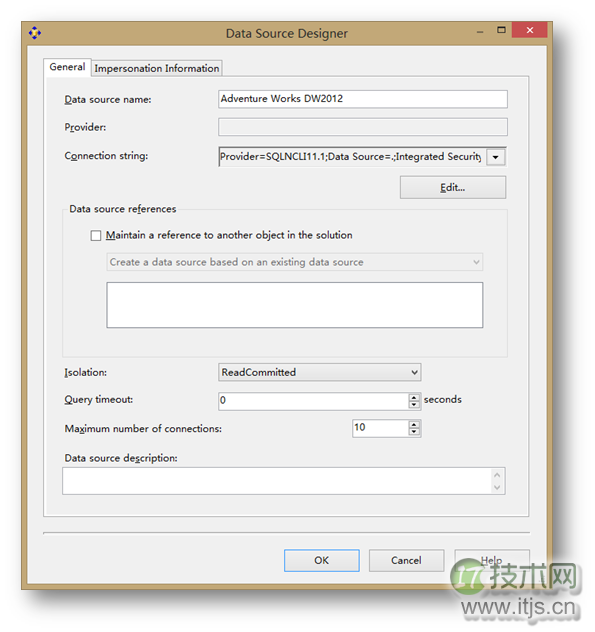This screenshot has height=632, width=595.
Task: Click the 'Isolation:' label
Action: pos(85,372)
